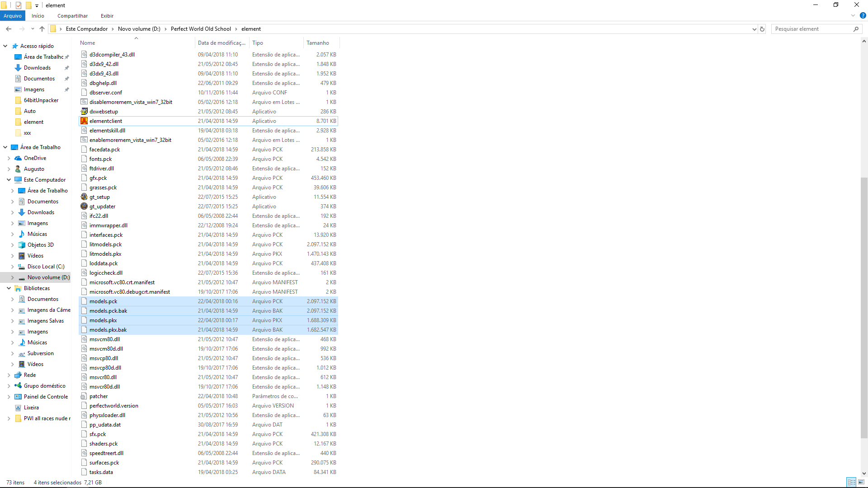Collapse the Bibliotecas tree section
The image size is (868, 488).
point(9,288)
